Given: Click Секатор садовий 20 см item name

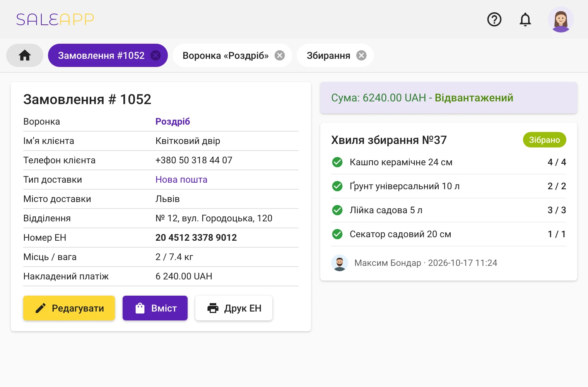Looking at the screenshot, I should [x=400, y=234].
